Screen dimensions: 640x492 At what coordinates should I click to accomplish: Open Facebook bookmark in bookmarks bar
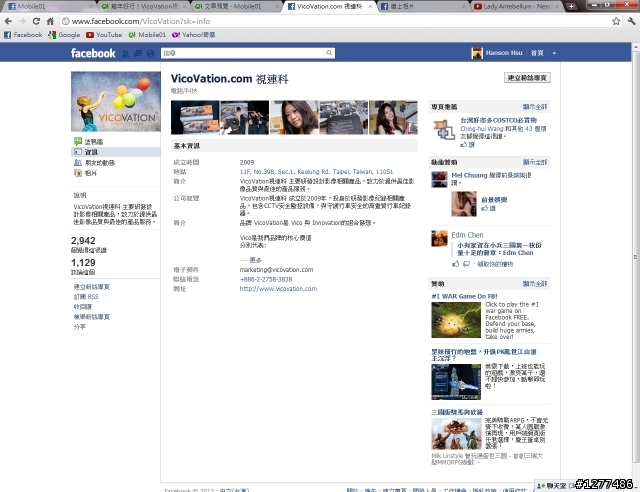23,35
